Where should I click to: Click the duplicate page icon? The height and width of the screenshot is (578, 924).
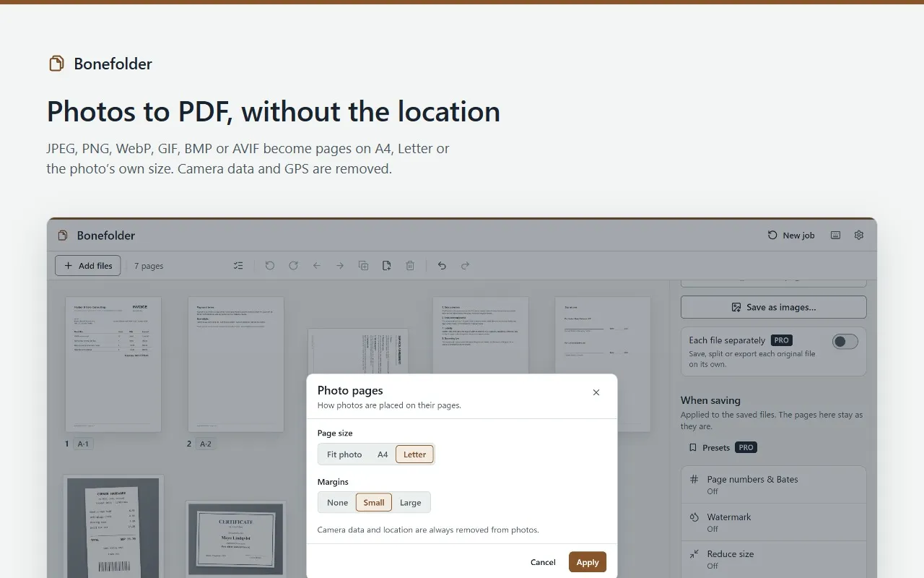364,266
